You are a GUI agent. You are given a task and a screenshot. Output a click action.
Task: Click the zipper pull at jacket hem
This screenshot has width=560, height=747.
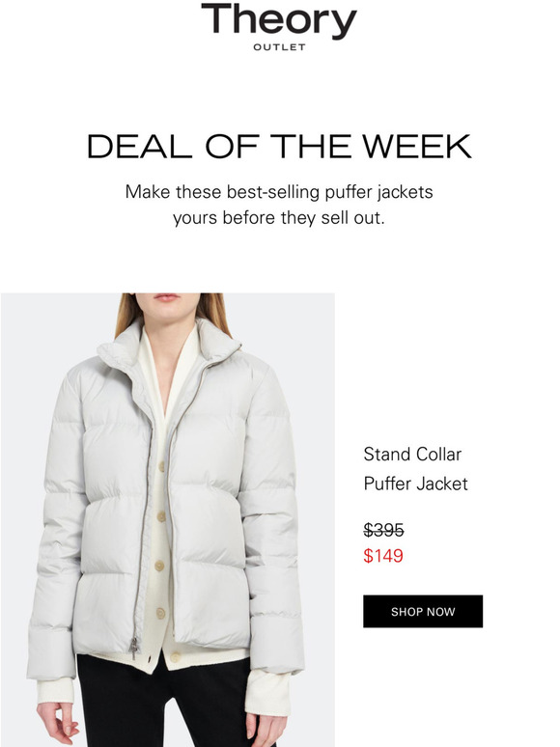(134, 648)
